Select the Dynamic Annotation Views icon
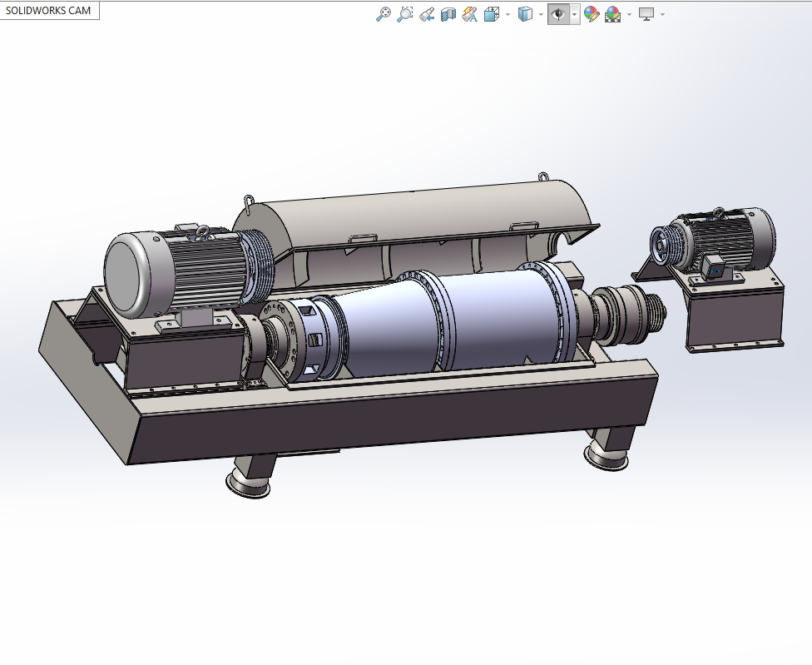Viewport: 812px width, 665px height. [469, 13]
